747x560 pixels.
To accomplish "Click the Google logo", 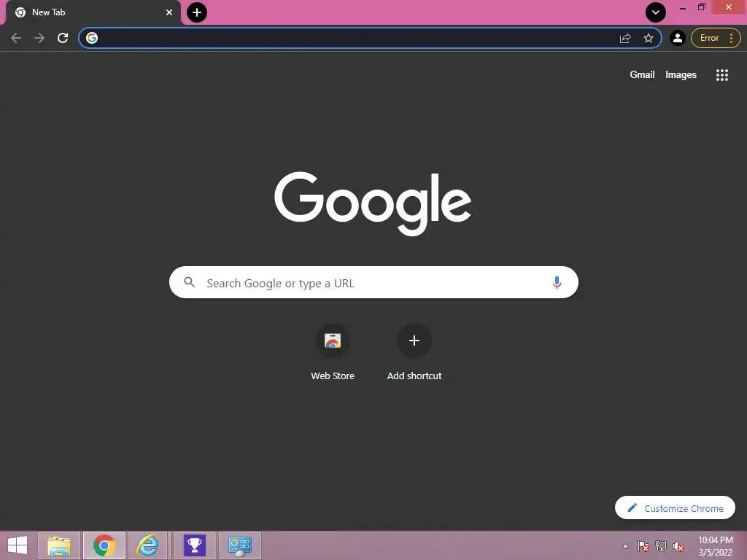I will (x=373, y=203).
